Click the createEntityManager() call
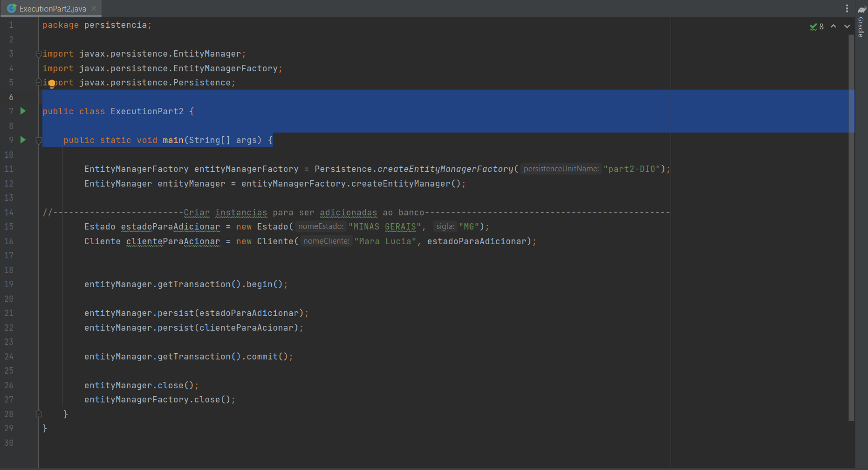Viewport: 868px width, 470px height. tap(406, 183)
